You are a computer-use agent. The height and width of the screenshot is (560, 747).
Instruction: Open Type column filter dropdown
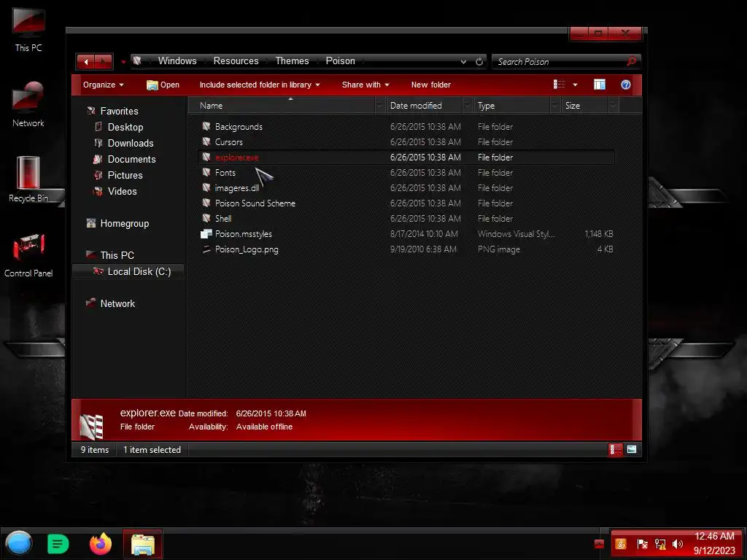click(x=555, y=106)
